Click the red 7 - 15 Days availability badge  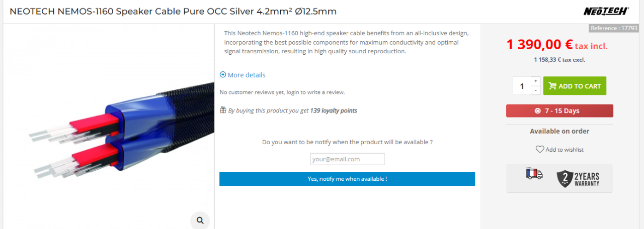coord(559,110)
